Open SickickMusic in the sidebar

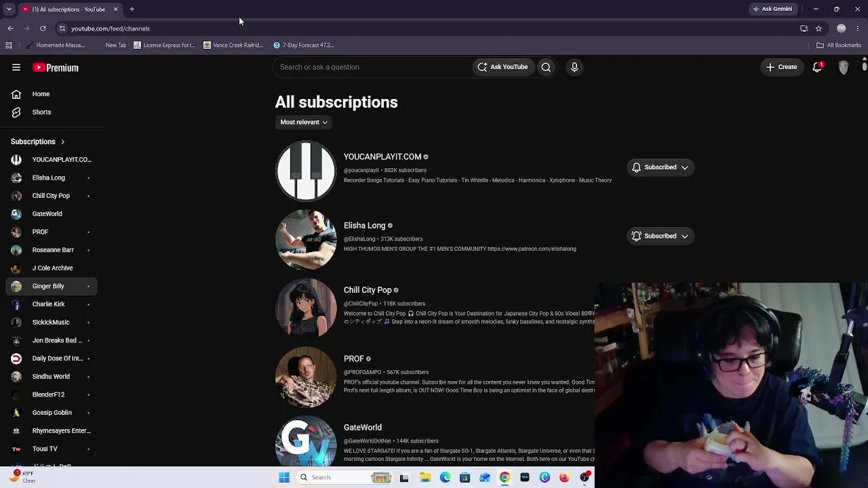pos(52,323)
